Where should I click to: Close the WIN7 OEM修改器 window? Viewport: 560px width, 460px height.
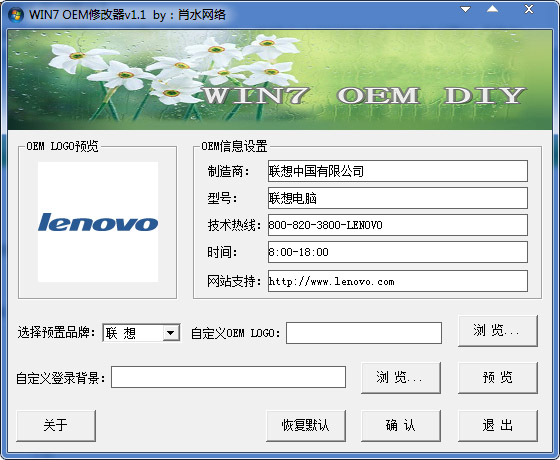[529, 9]
